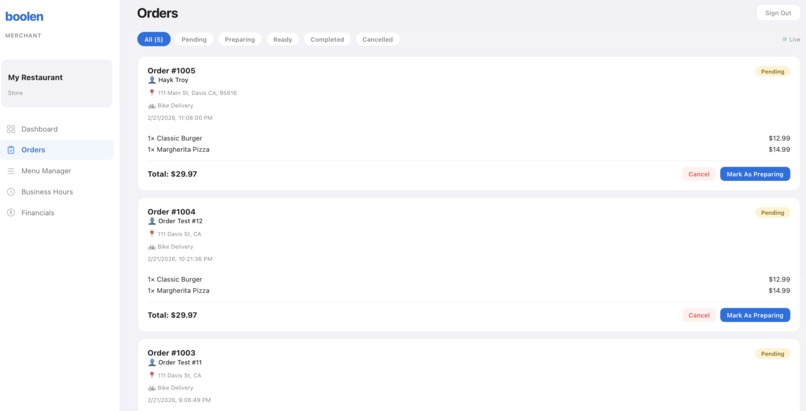Mark Order #1005 as preparing
Viewport: 806px width, 411px height.
click(x=755, y=174)
